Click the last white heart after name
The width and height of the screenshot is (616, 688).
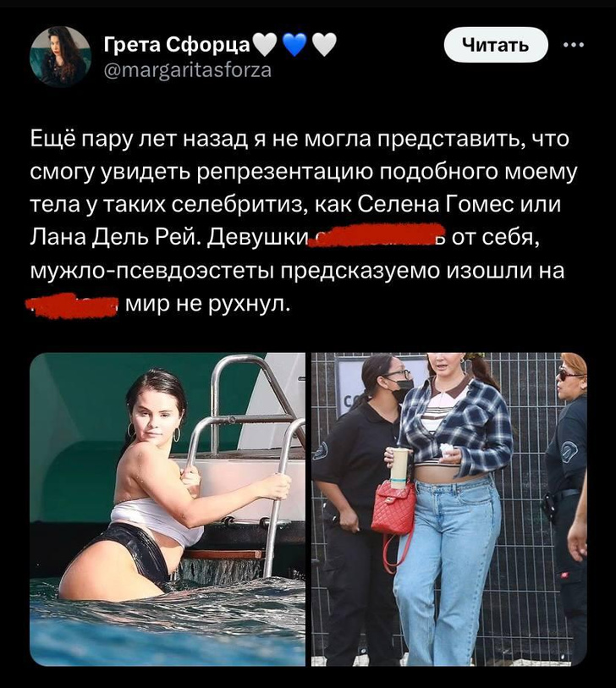point(324,45)
